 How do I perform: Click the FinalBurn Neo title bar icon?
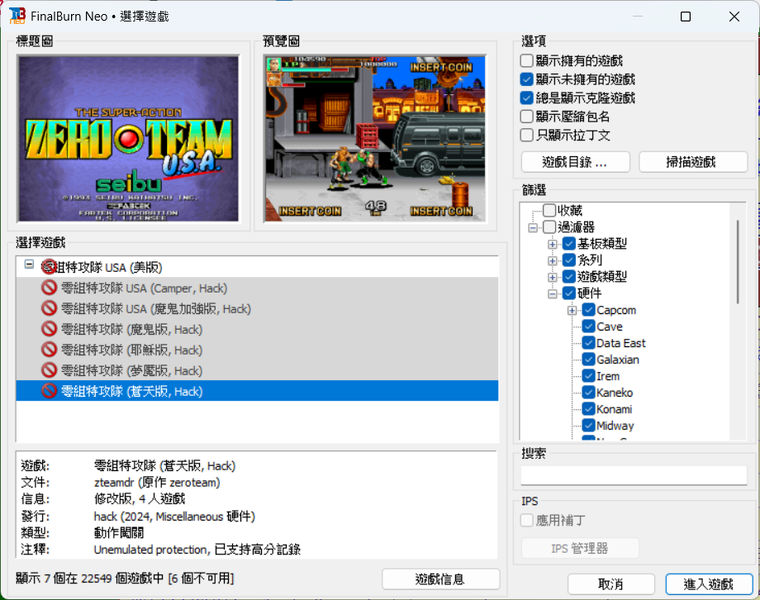17,16
